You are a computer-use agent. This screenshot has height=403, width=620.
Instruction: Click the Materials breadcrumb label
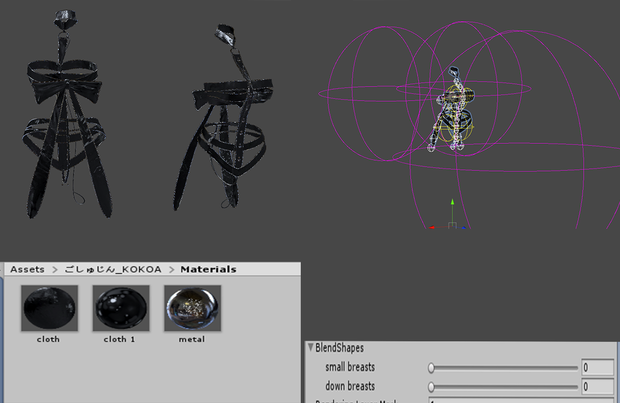point(208,269)
